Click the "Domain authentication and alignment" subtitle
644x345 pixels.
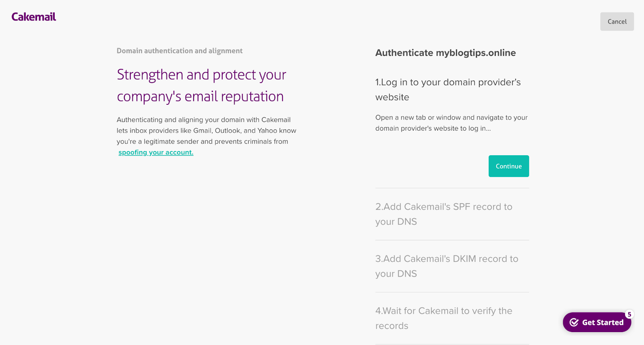(x=180, y=51)
